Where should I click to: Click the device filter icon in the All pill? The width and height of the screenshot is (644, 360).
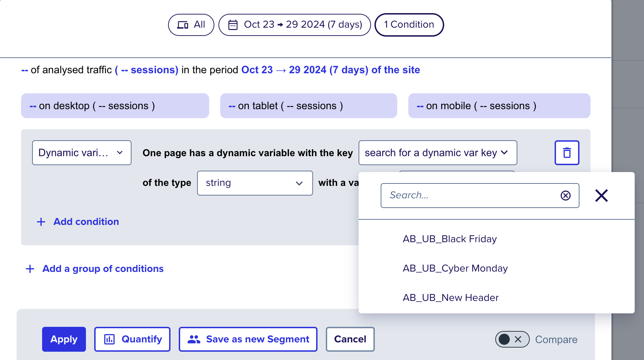point(183,25)
